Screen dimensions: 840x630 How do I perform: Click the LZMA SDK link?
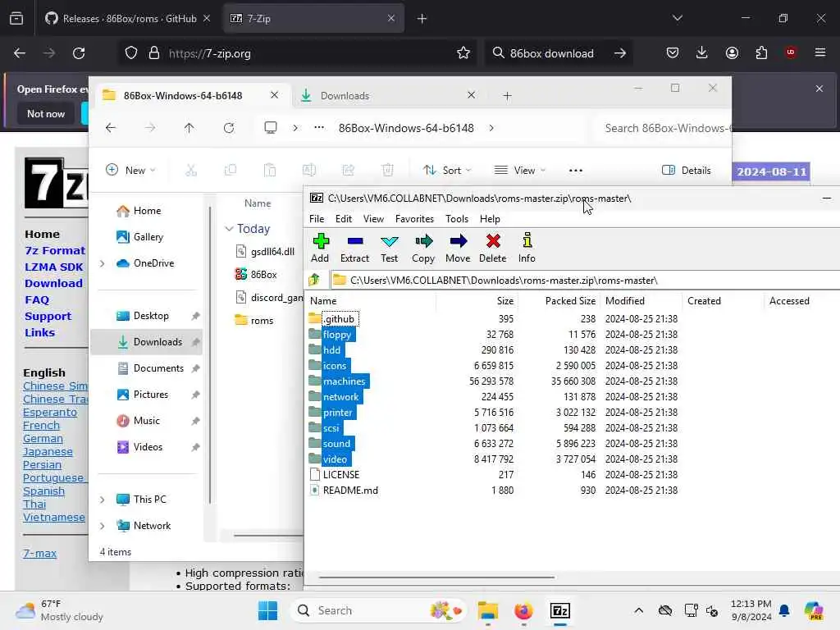[x=53, y=267]
